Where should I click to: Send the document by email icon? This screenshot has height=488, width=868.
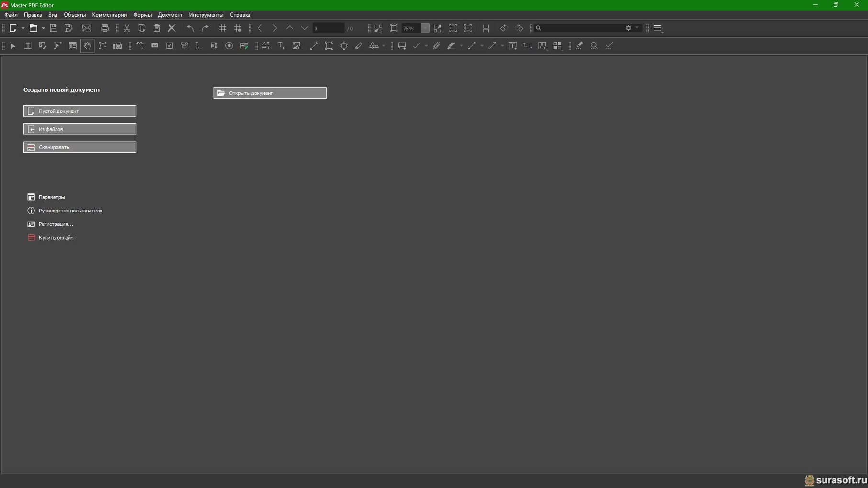tap(87, 28)
